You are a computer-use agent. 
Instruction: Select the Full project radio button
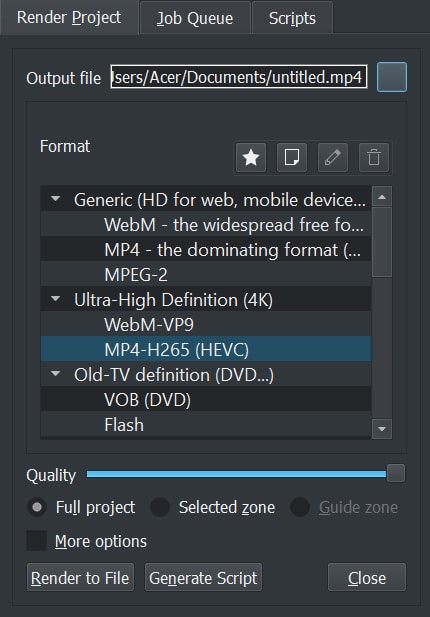coord(37,507)
